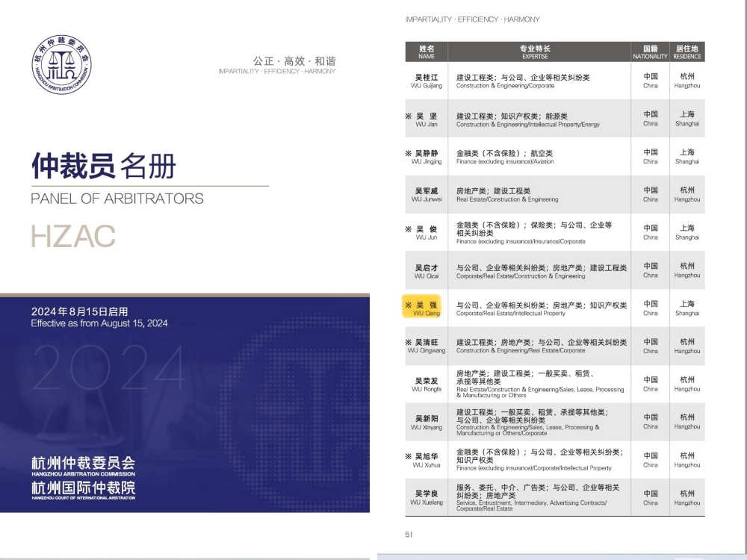The height and width of the screenshot is (560, 747).
Task: Click WU Xinyang's expertise 建设工程类；一般买卖 text
Action: pyautogui.click(x=532, y=416)
